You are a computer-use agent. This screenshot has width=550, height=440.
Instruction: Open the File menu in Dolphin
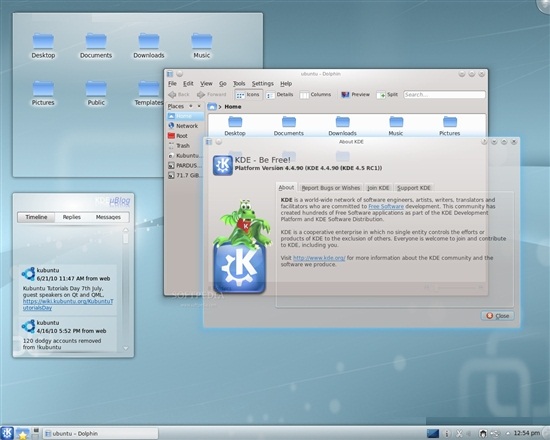tap(172, 84)
